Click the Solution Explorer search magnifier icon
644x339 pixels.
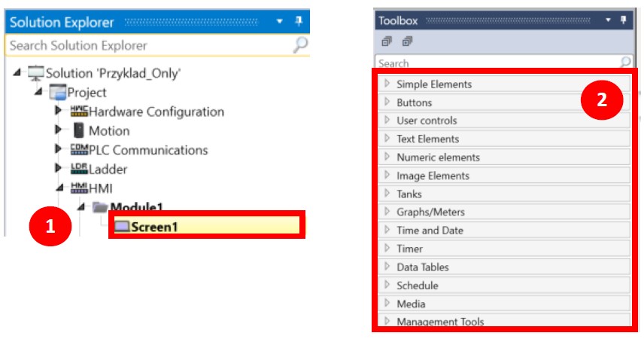coord(301,45)
